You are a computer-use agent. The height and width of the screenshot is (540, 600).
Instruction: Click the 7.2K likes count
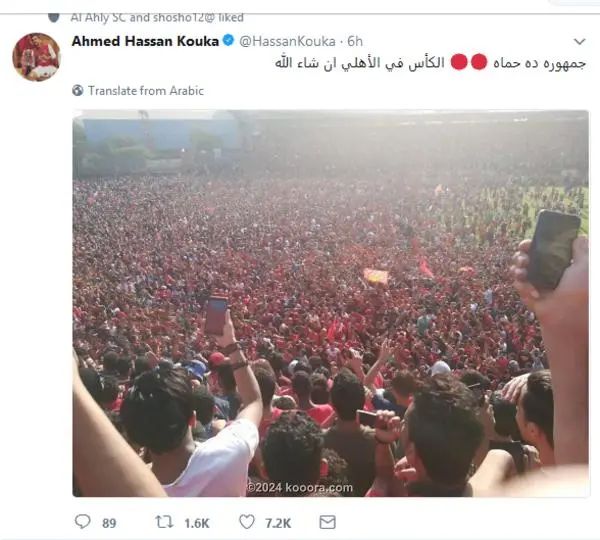tap(278, 523)
